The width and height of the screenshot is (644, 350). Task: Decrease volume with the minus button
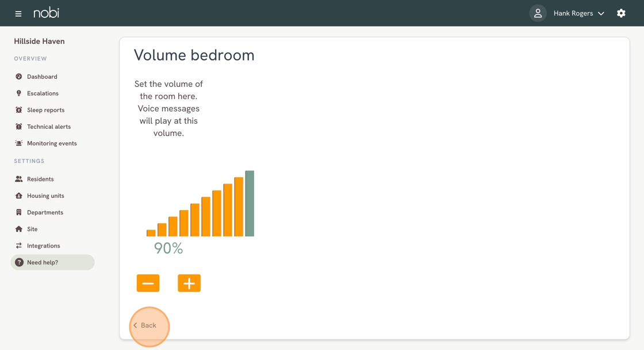coord(148,283)
